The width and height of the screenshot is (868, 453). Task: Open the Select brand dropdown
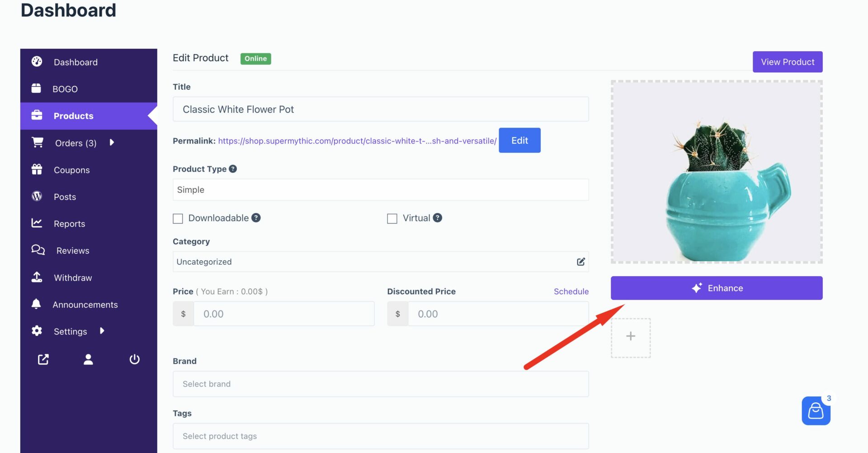[380, 384]
